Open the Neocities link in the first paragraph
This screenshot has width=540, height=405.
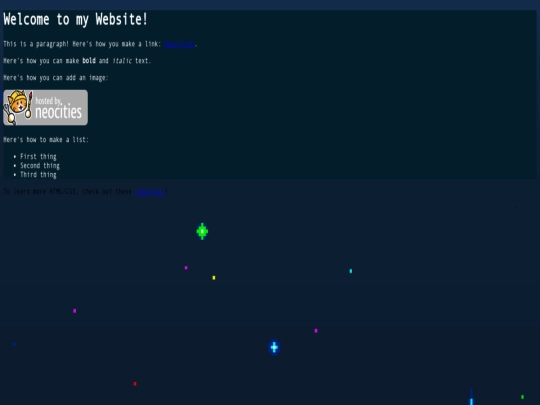pyautogui.click(x=179, y=44)
